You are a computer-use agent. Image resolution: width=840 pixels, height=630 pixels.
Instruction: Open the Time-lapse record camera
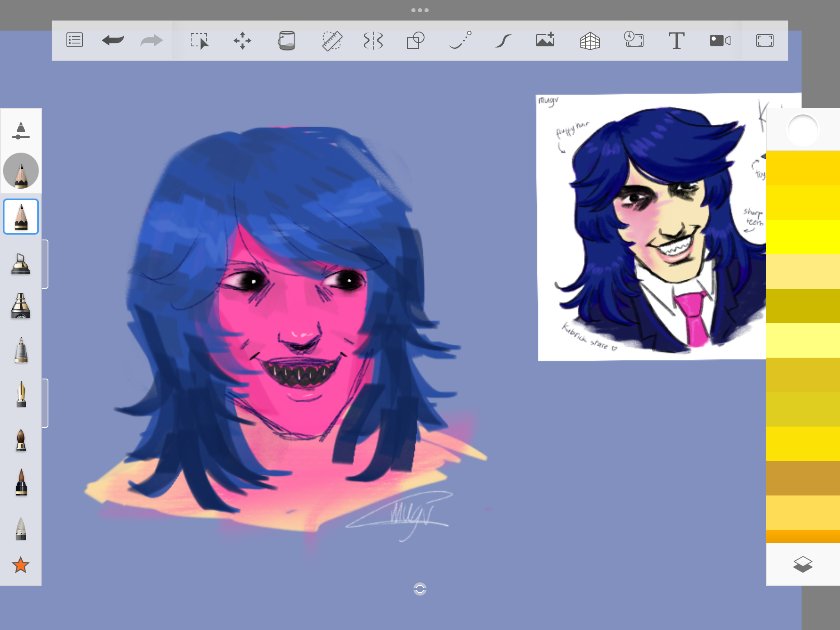tap(720, 41)
